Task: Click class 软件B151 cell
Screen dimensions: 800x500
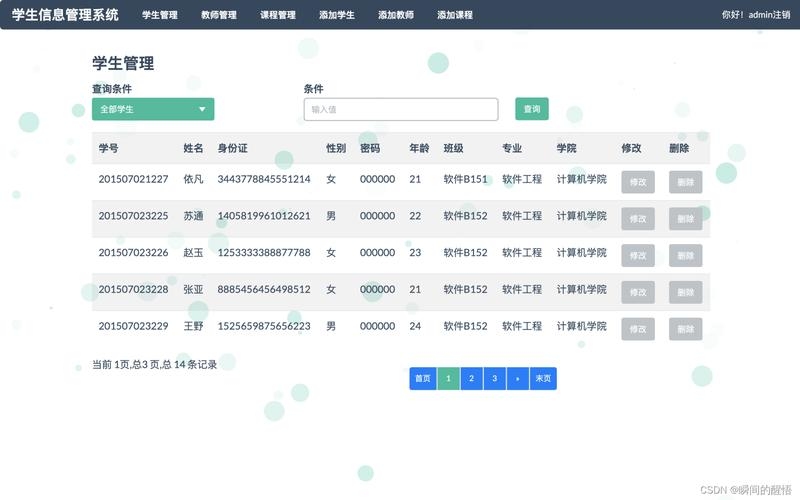Action: pyautogui.click(x=465, y=179)
